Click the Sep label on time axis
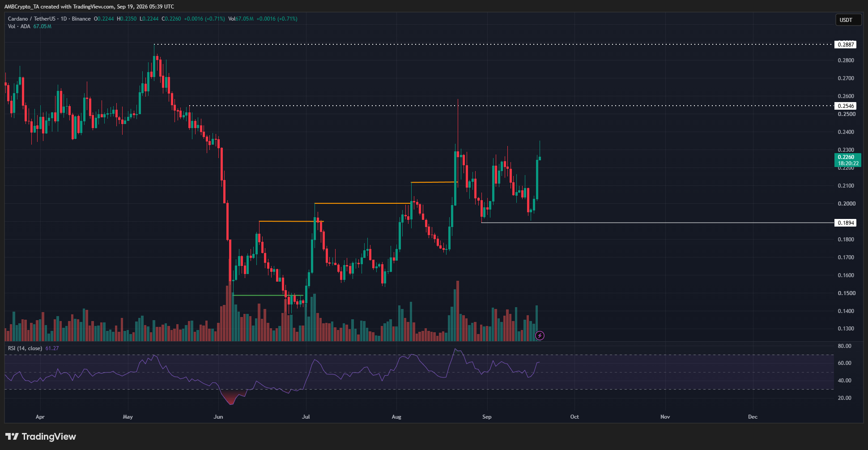 tap(487, 417)
